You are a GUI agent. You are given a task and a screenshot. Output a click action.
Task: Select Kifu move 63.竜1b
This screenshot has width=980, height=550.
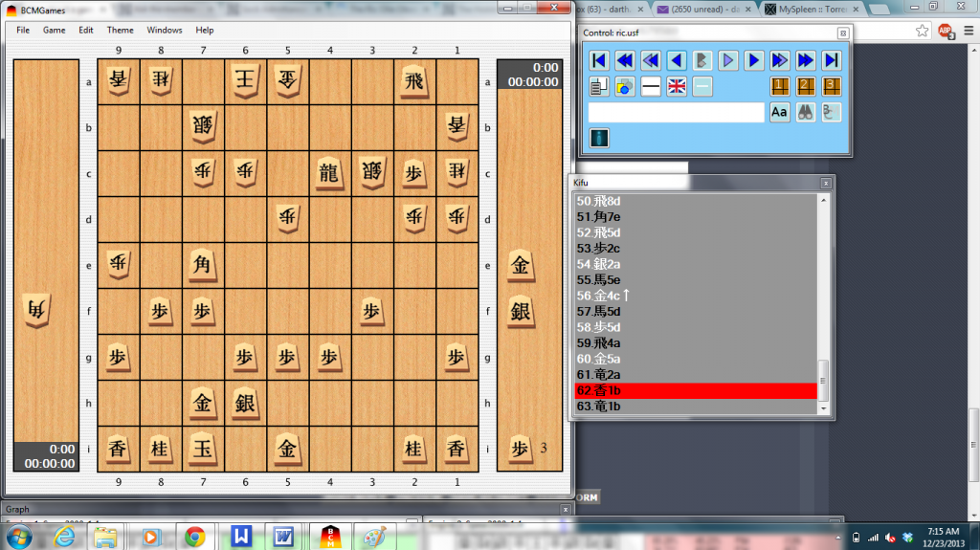point(696,407)
